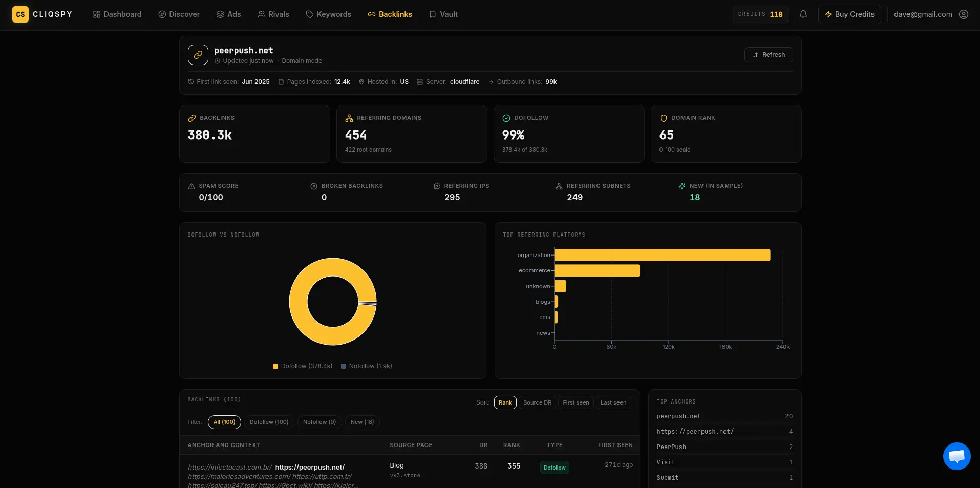This screenshot has width=980, height=488.
Task: Click the FIRST SEEN column header
Action: point(615,445)
